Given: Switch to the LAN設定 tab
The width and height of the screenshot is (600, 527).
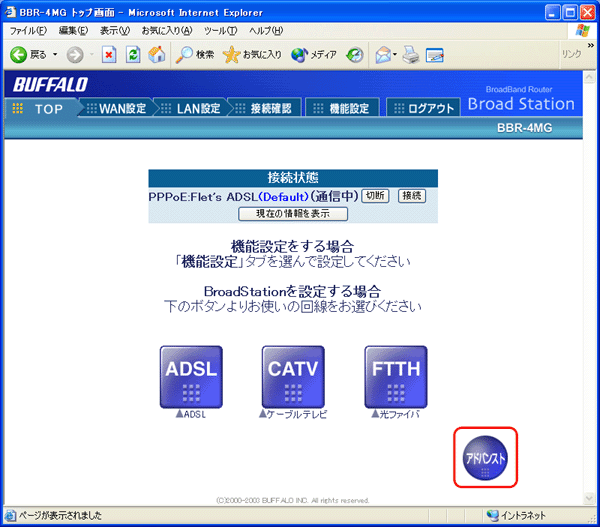Looking at the screenshot, I should coord(191,109).
